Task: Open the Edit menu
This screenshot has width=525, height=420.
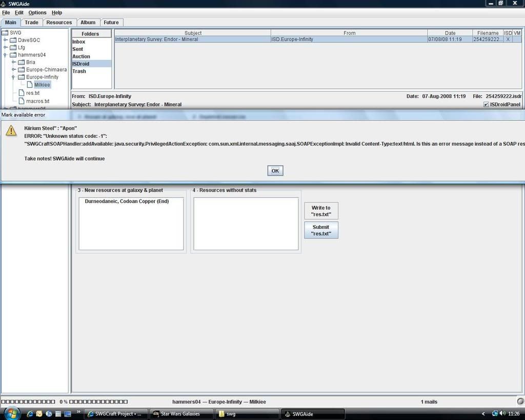Action: click(19, 12)
